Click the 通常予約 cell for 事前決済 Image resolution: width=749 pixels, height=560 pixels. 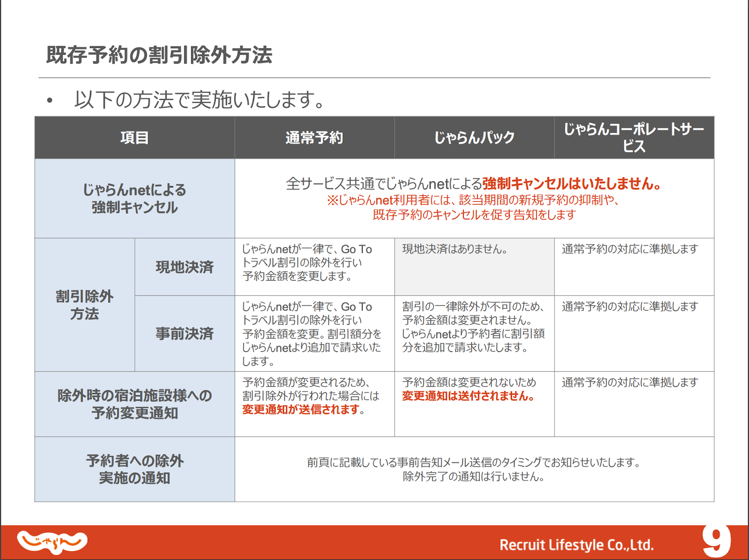(315, 333)
